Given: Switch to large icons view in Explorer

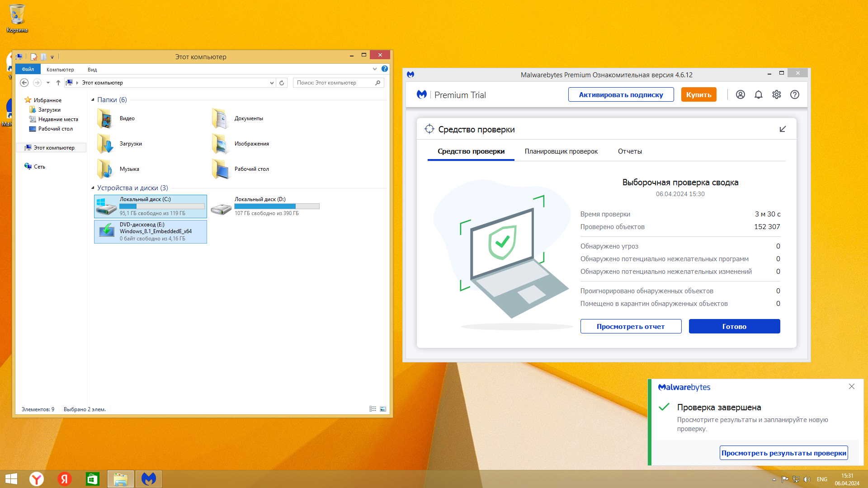Looking at the screenshot, I should click(383, 409).
